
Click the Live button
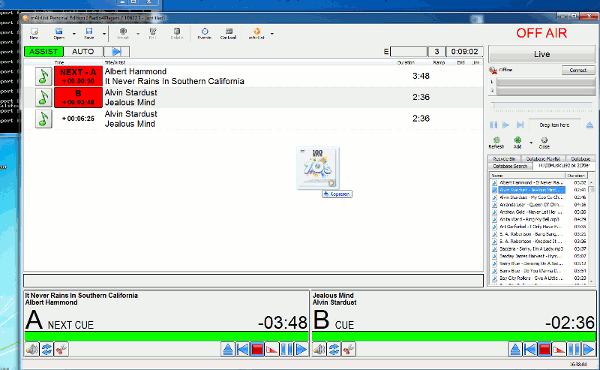(x=542, y=54)
